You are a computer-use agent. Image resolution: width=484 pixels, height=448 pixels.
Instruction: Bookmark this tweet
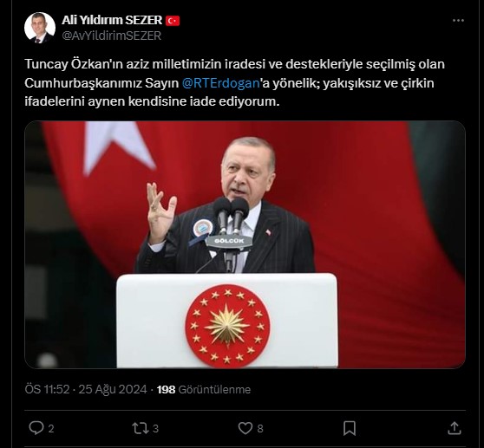[x=350, y=428]
